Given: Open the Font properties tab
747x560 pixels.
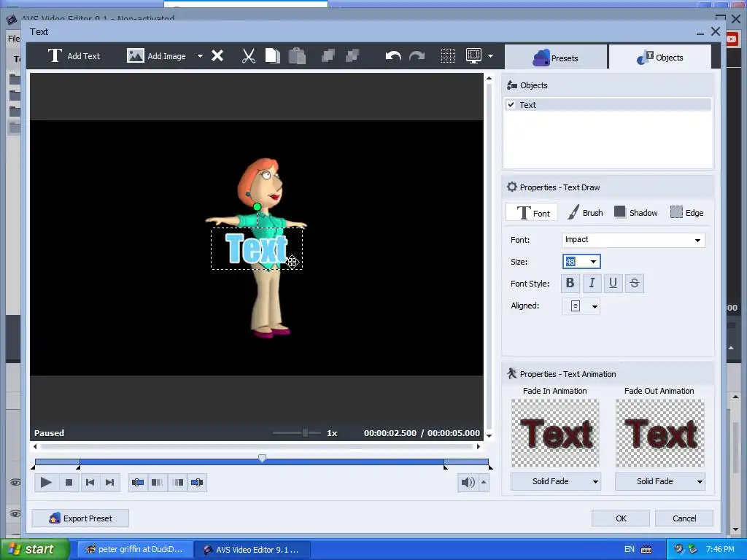Looking at the screenshot, I should (x=532, y=213).
